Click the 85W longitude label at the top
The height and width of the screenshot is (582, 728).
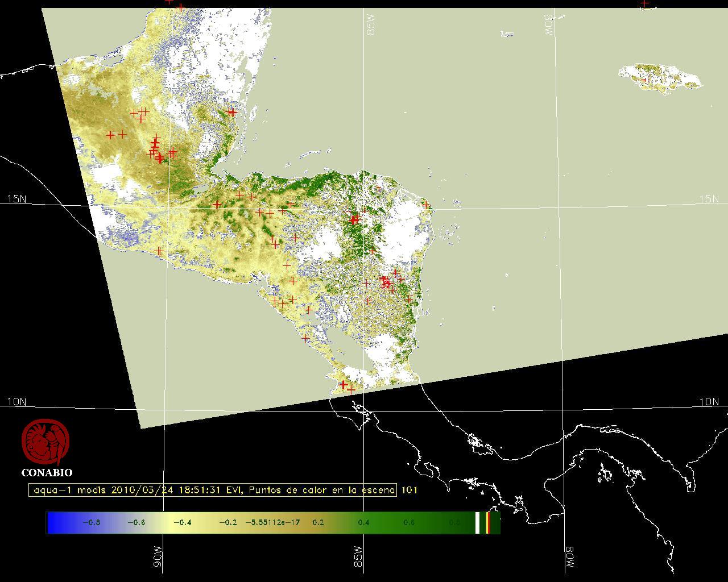(371, 26)
